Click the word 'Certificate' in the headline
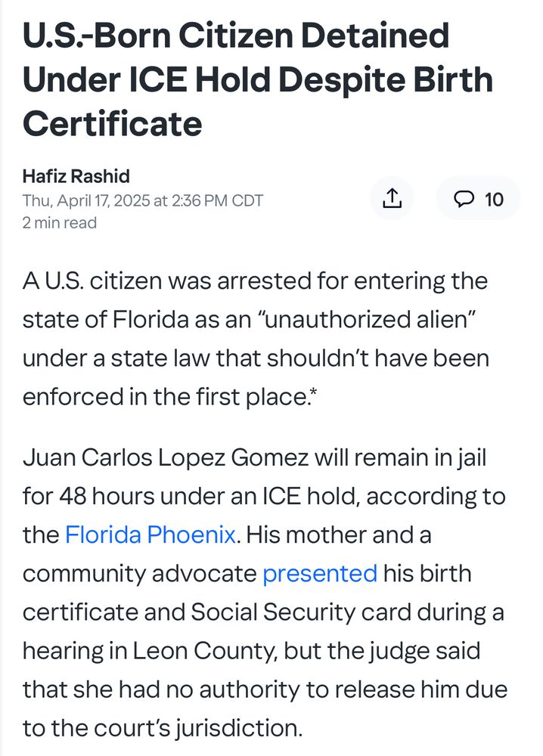The height and width of the screenshot is (756, 543). tap(113, 123)
